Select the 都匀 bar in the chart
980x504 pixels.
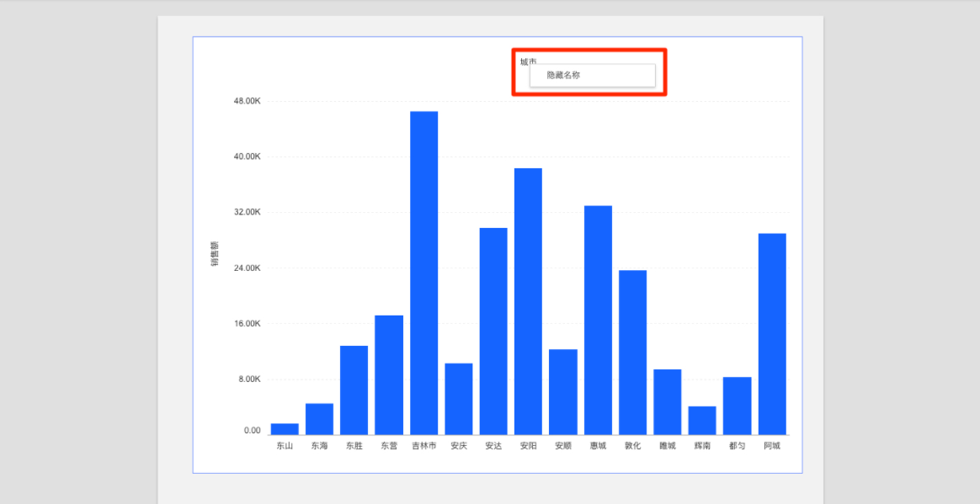coord(738,406)
